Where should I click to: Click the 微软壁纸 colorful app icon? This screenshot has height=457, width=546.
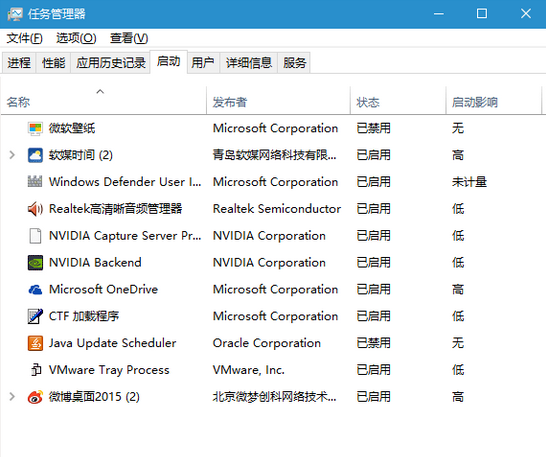point(35,129)
